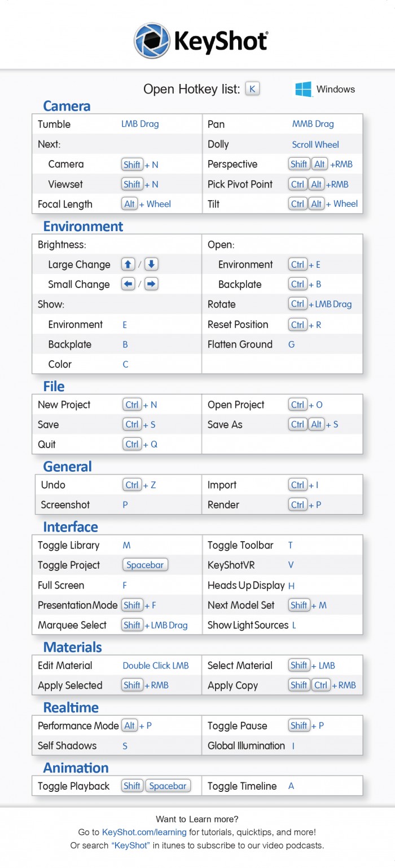This screenshot has height=868, width=395.
Task: Click the K key icon beside Open Hotkey list
Action: pos(252,88)
